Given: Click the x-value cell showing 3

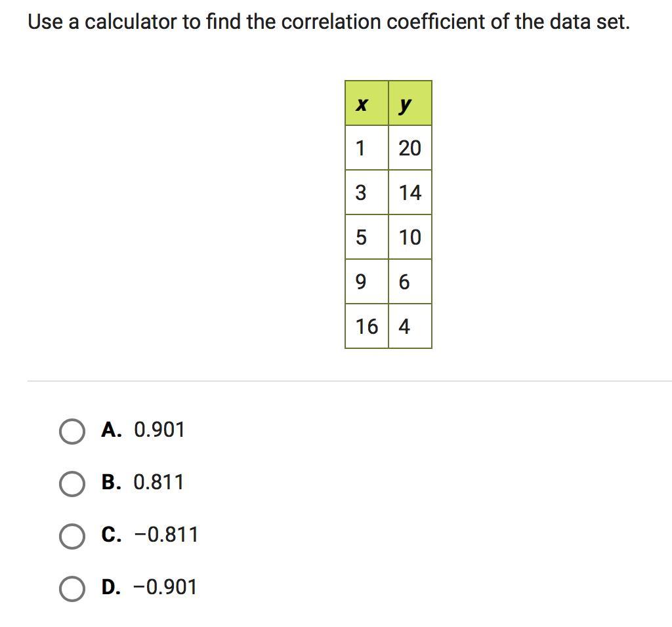Looking at the screenshot, I should (x=367, y=193).
